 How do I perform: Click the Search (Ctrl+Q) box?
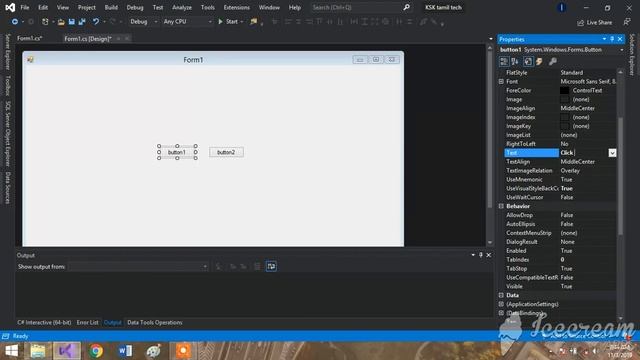(x=361, y=7)
